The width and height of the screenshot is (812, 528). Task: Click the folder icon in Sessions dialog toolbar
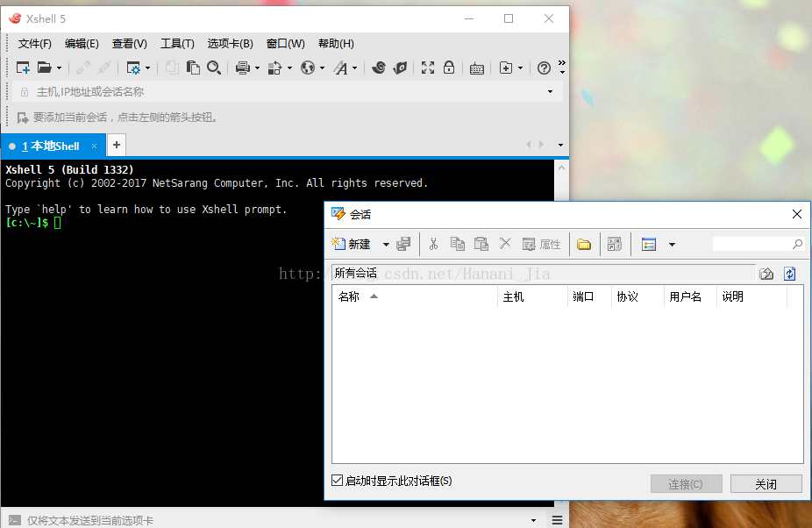[584, 244]
